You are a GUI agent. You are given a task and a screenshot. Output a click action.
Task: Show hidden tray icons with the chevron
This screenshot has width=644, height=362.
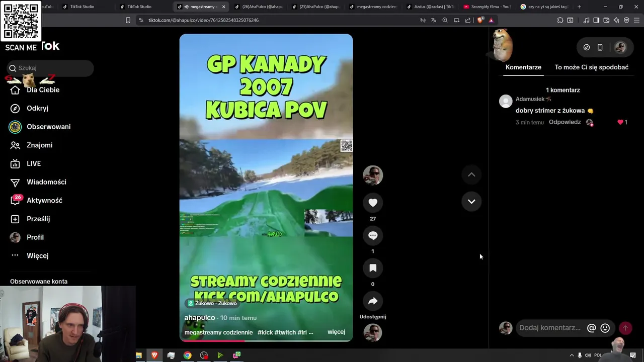pos(572,355)
